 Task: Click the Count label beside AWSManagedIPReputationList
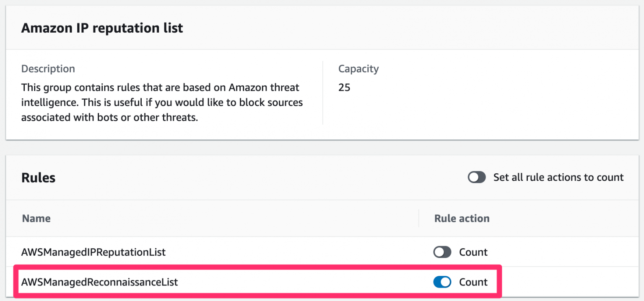473,252
